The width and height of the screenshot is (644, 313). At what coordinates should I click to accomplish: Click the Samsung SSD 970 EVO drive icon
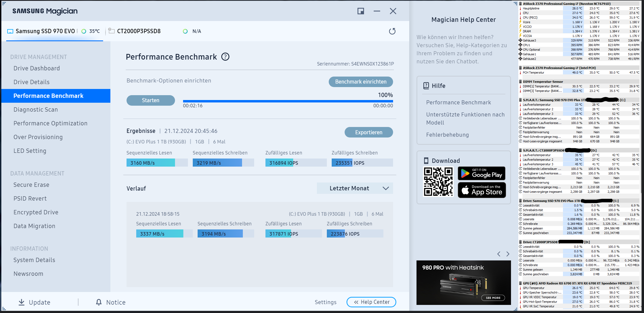click(10, 31)
